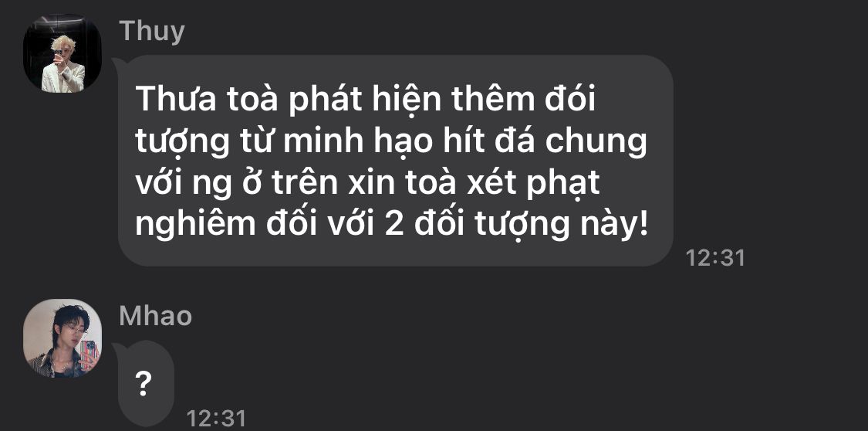
Task: Open Thuy's profile avatar photo
Action: pos(62,53)
